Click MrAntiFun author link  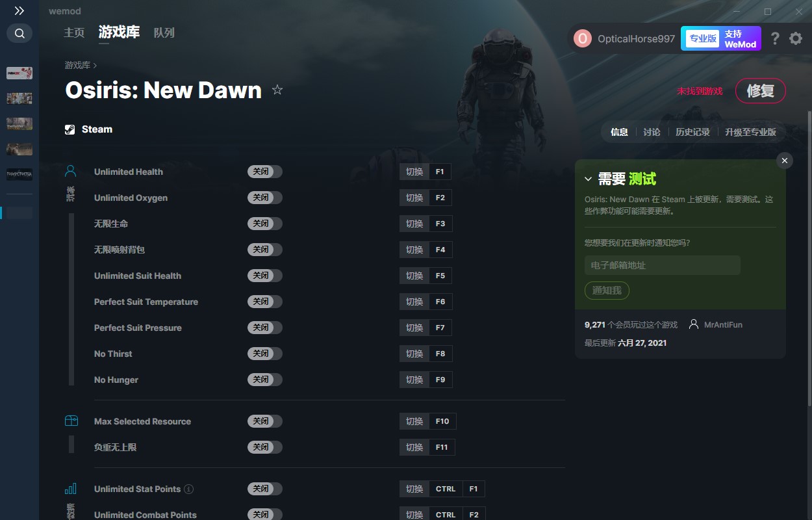tap(723, 324)
